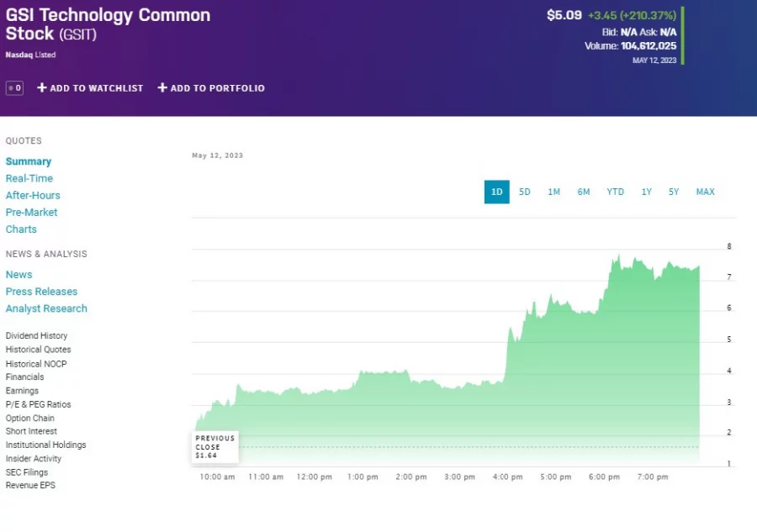Open the SEC Filings page

pyautogui.click(x=27, y=471)
